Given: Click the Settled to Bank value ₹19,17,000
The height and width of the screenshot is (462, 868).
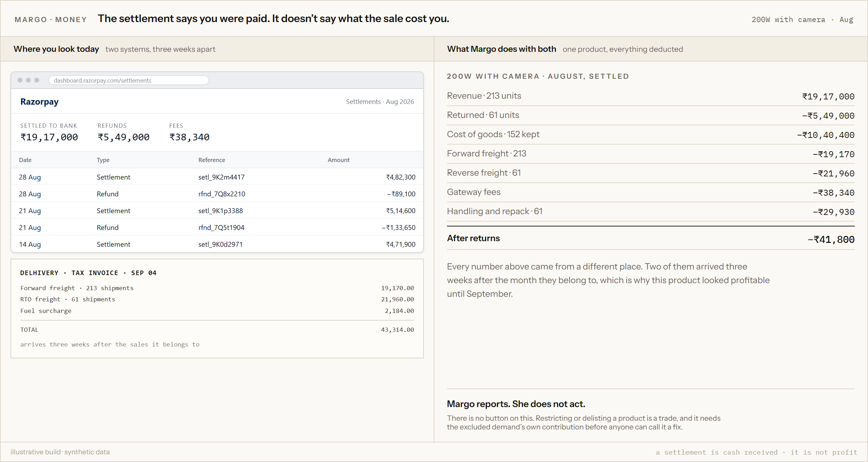Looking at the screenshot, I should tap(49, 137).
